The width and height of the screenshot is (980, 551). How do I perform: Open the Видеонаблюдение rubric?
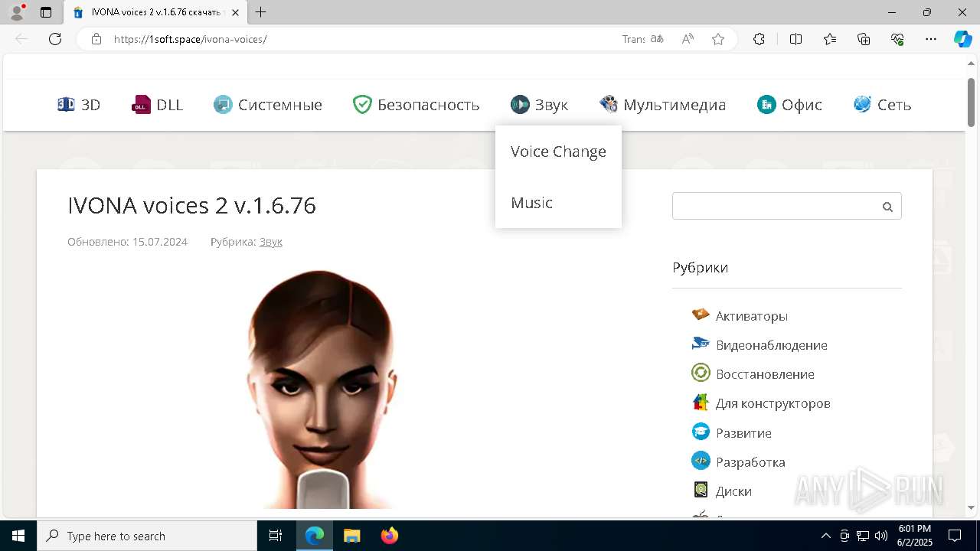pos(771,345)
